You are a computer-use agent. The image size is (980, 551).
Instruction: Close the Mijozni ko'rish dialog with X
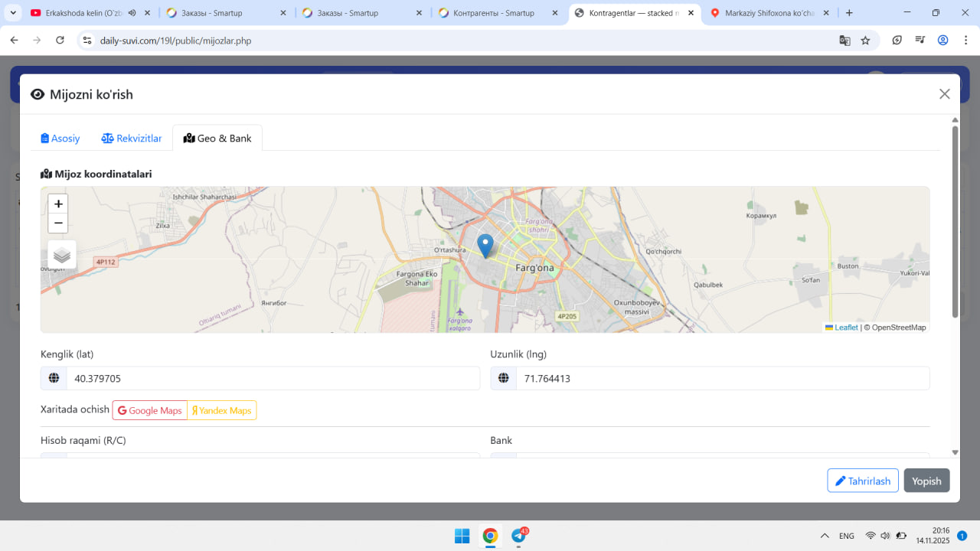944,94
